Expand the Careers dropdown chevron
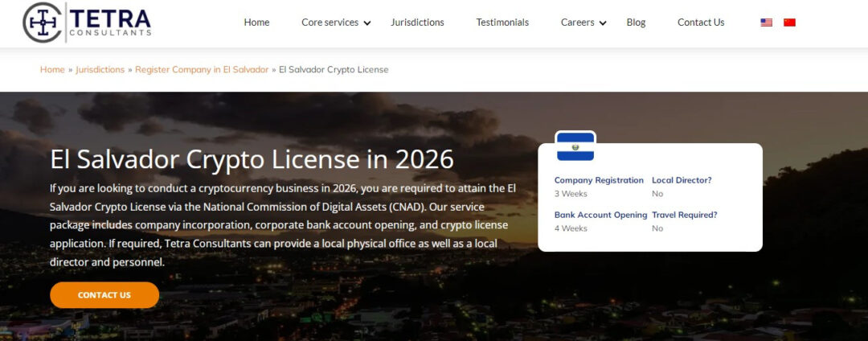 [x=603, y=23]
